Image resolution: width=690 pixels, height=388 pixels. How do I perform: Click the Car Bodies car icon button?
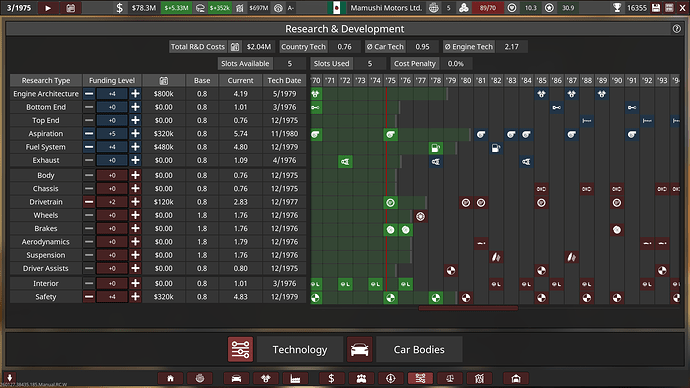click(360, 349)
